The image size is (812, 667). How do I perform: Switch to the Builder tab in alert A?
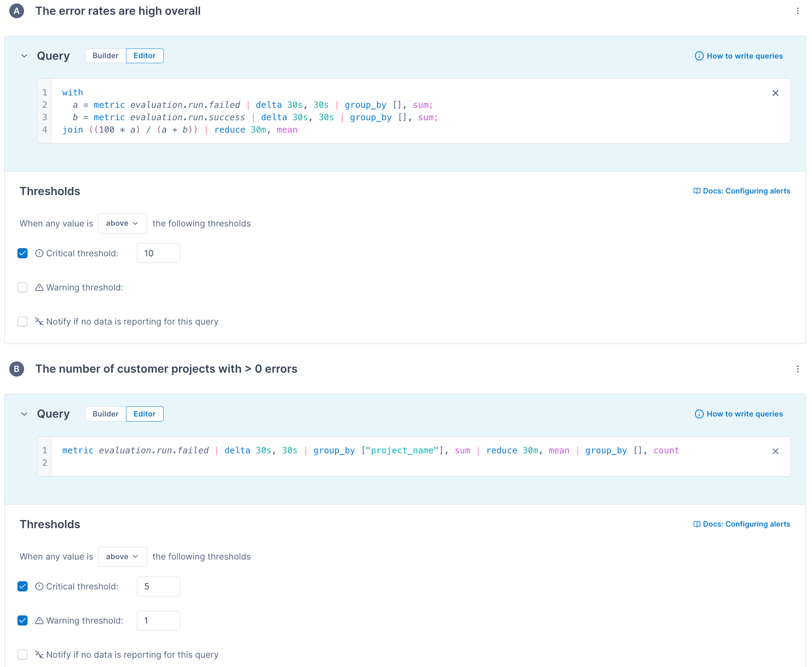point(105,55)
